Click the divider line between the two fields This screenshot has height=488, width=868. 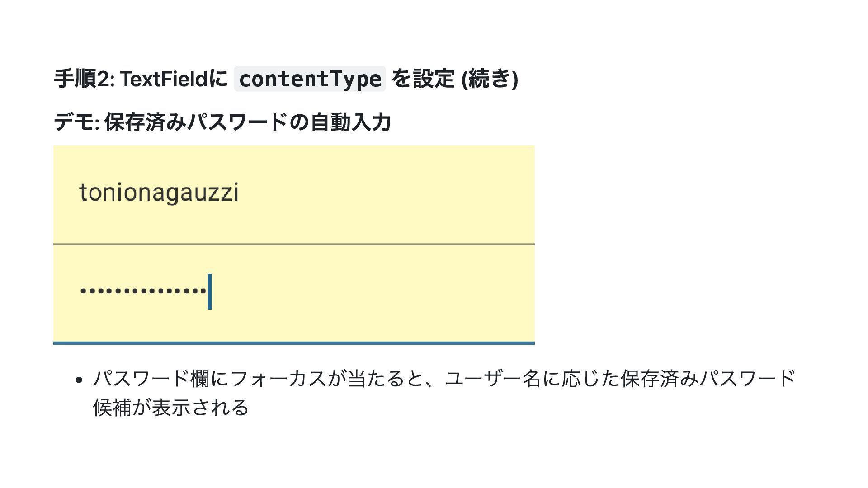click(x=294, y=244)
